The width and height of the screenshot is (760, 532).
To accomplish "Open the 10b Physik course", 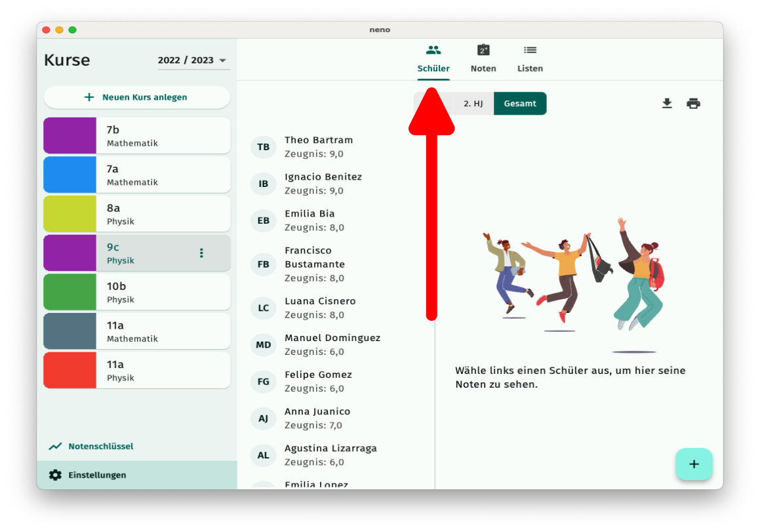I will (136, 293).
